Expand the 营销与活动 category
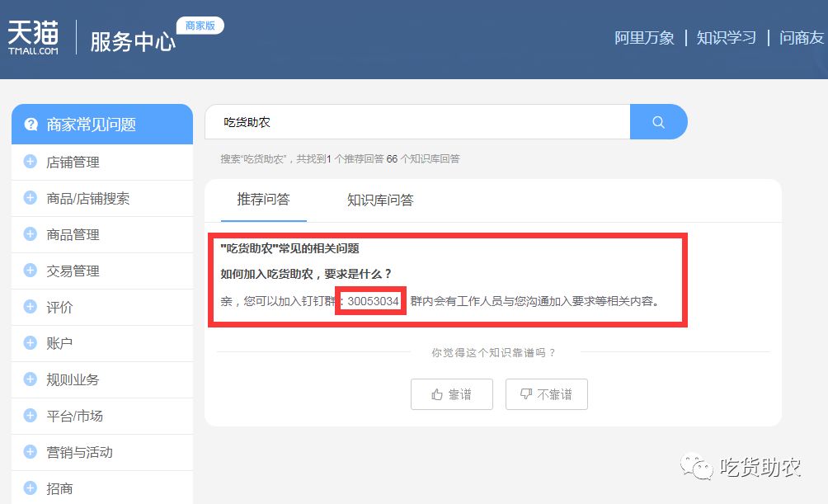The image size is (828, 504). point(77,452)
